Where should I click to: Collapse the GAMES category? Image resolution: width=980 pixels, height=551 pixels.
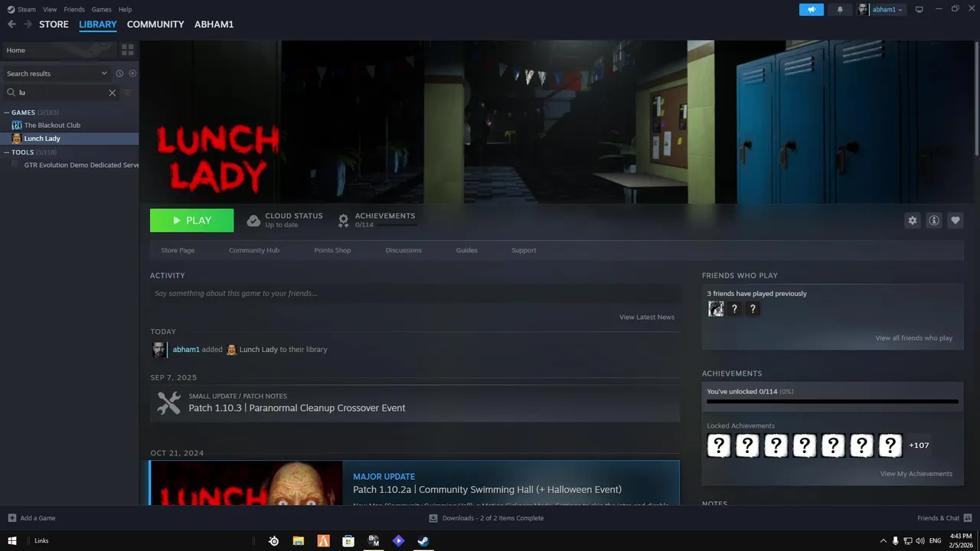point(6,112)
